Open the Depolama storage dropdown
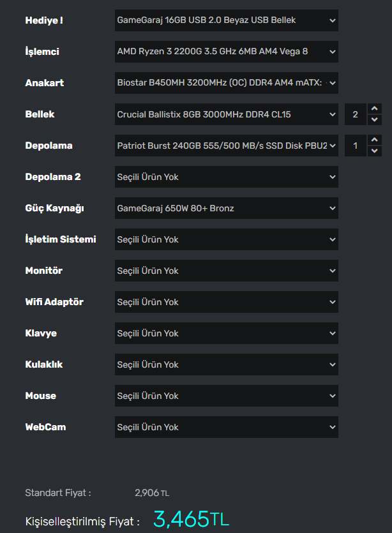 226,146
